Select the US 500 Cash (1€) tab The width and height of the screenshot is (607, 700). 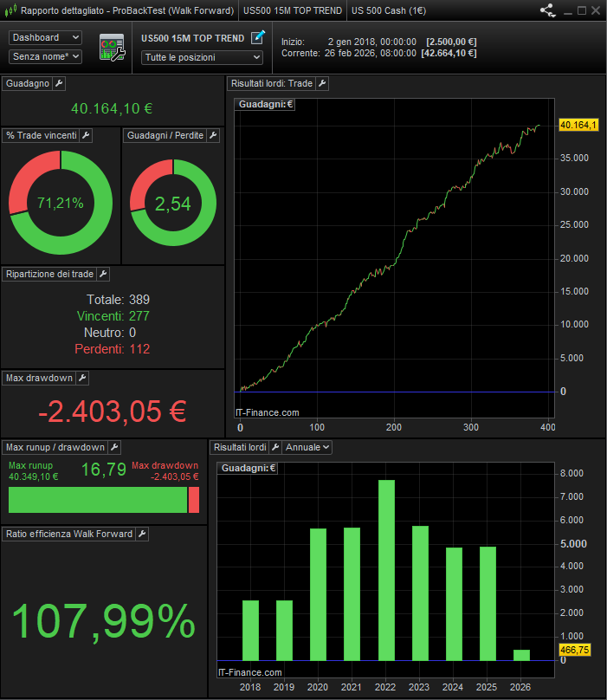click(389, 11)
